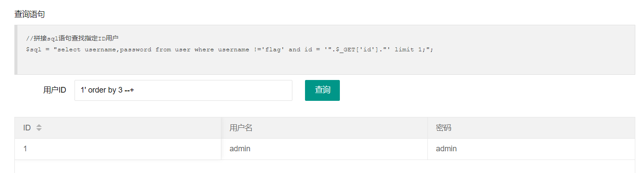This screenshot has height=173, width=644.
Task: Sort ID column descending with down arrow
Action: coord(39,130)
